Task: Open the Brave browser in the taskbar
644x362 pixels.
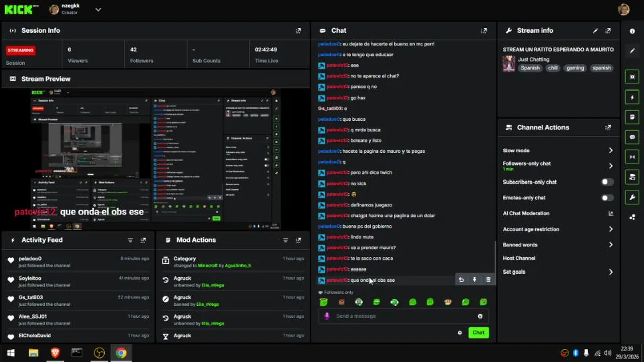Action: pyautogui.click(x=55, y=353)
